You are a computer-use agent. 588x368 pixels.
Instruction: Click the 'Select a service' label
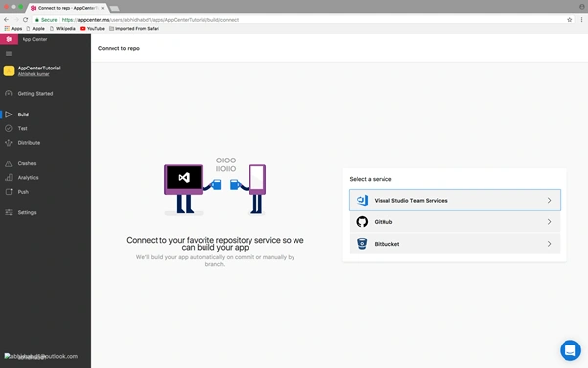click(x=371, y=179)
